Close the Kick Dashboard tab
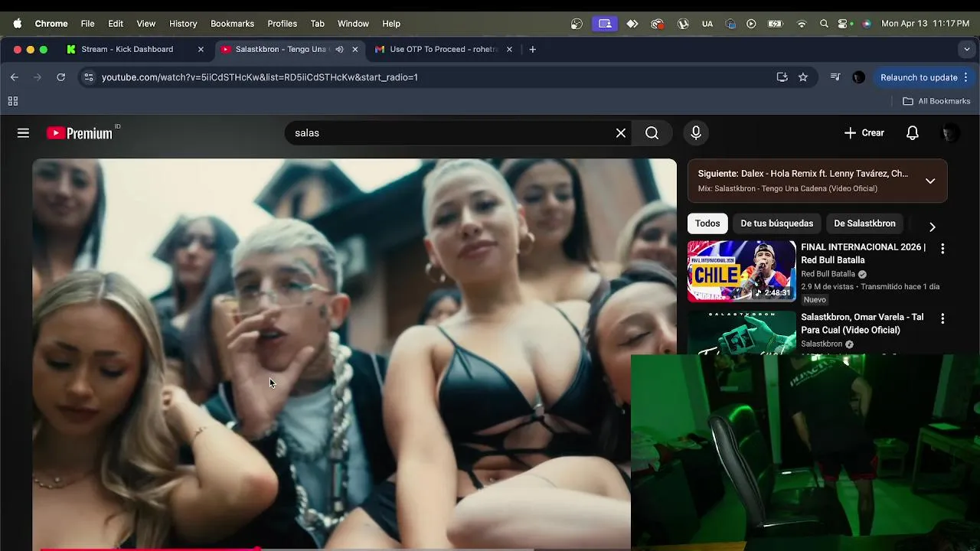This screenshot has width=980, height=551. (201, 49)
